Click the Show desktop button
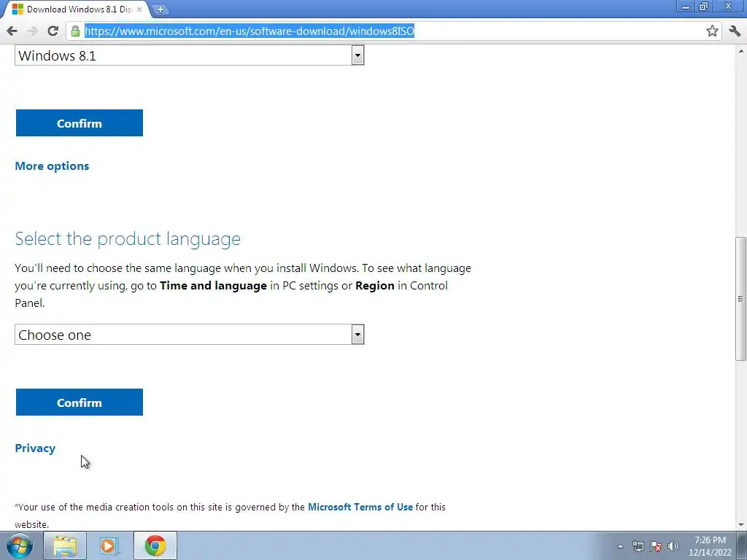Screen dimensions: 747x560 742,545
